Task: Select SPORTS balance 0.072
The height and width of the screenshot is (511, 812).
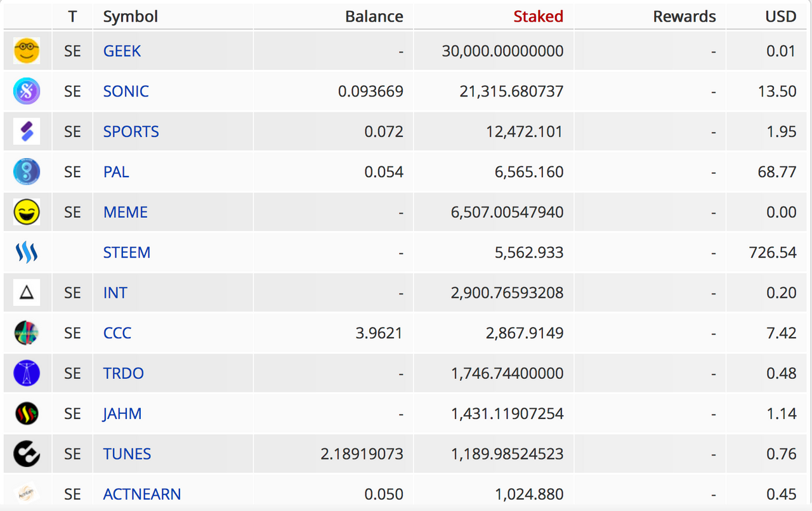Action: click(384, 131)
